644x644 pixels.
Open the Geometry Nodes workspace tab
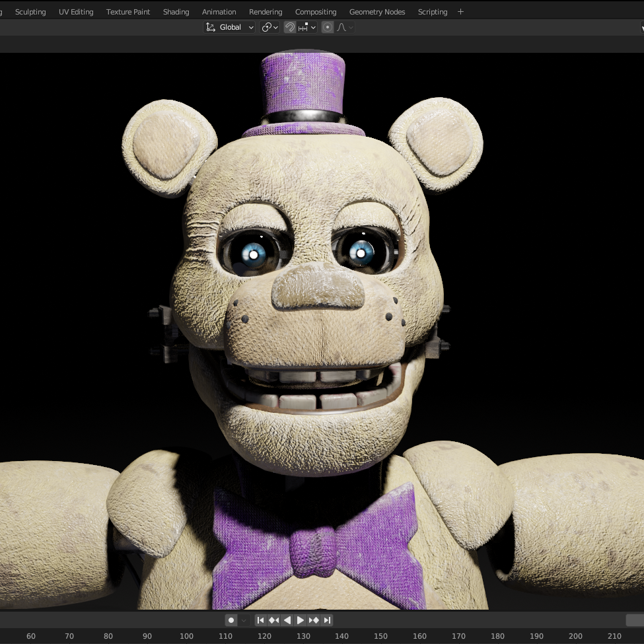tap(377, 12)
